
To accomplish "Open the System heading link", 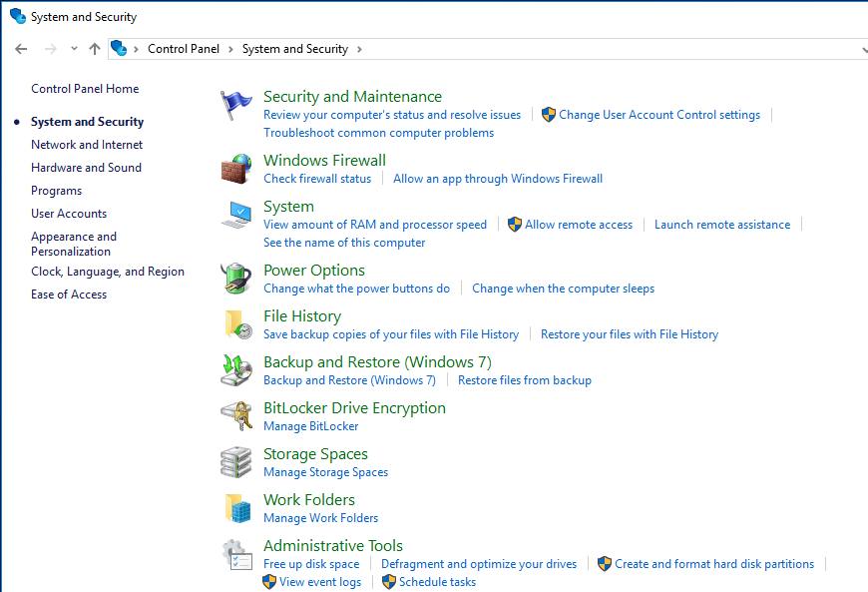I will pos(288,207).
